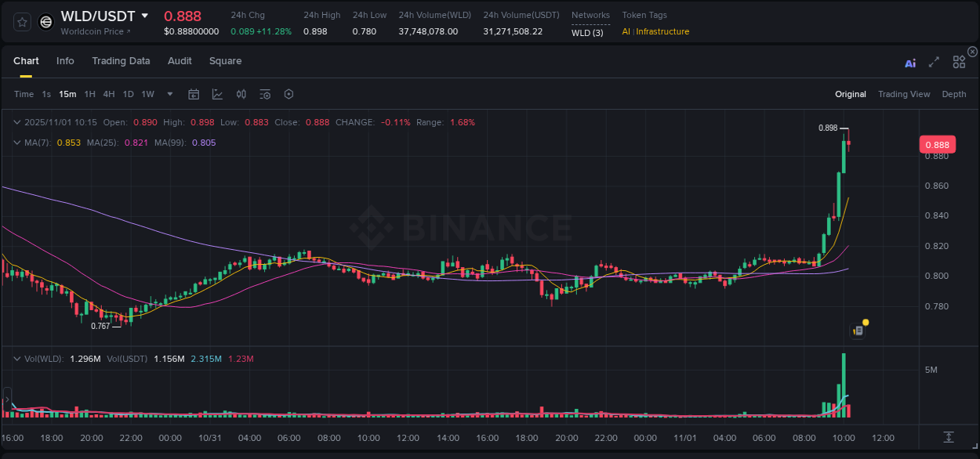Open the Depth chart view
Screen dimensions: 980x459
(x=954, y=94)
